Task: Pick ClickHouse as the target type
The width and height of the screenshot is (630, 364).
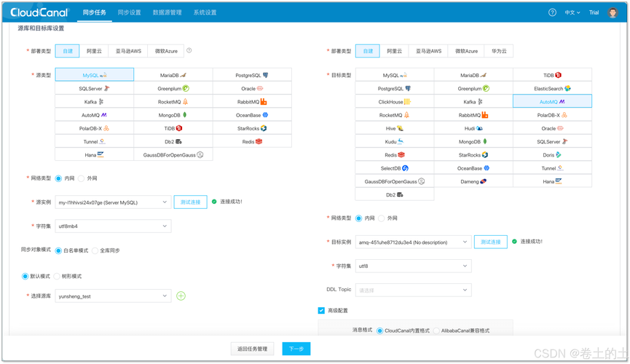Action: (395, 102)
